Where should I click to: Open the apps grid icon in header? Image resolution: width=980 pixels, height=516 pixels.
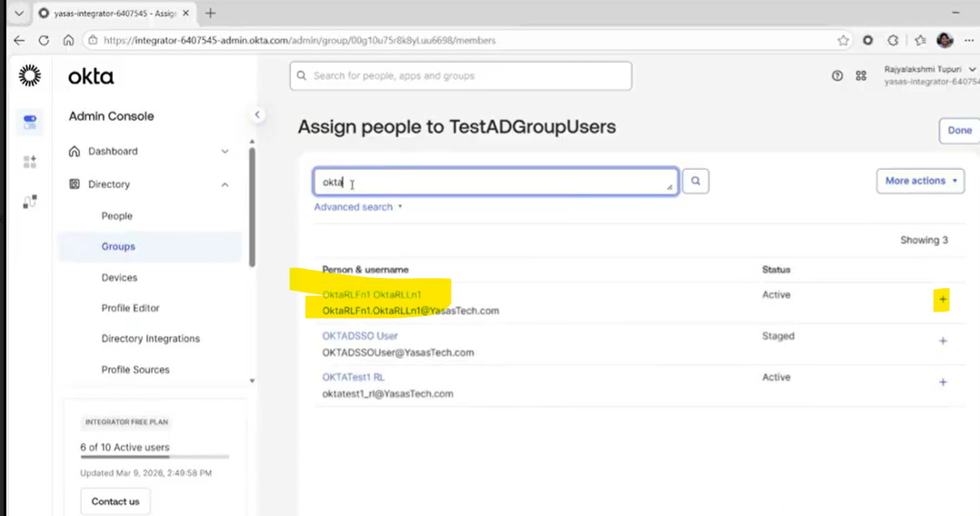pyautogui.click(x=861, y=76)
